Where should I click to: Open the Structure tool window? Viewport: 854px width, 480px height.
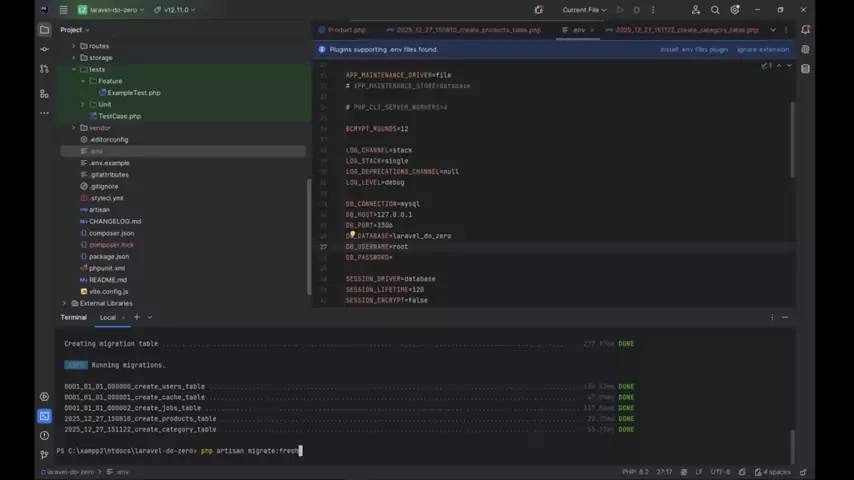pyautogui.click(x=44, y=93)
